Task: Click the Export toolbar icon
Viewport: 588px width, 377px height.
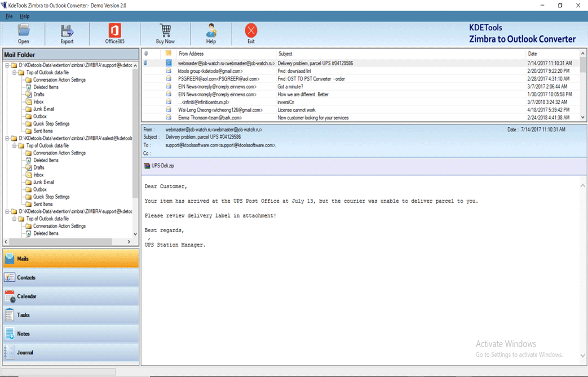Action: (x=67, y=33)
